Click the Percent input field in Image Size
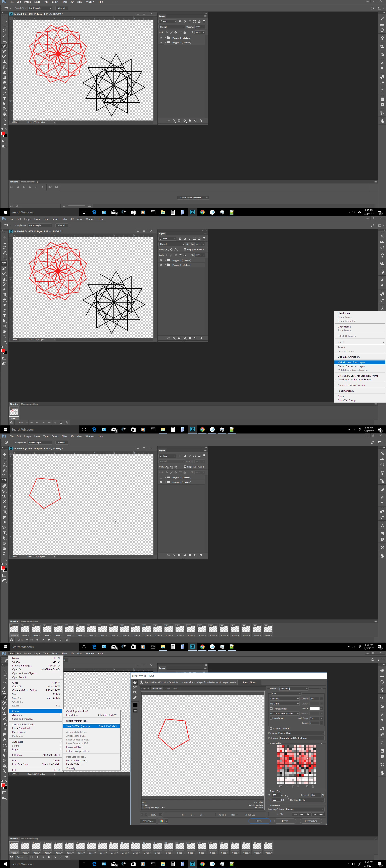Viewport: 386px width, 868px height. [315, 795]
